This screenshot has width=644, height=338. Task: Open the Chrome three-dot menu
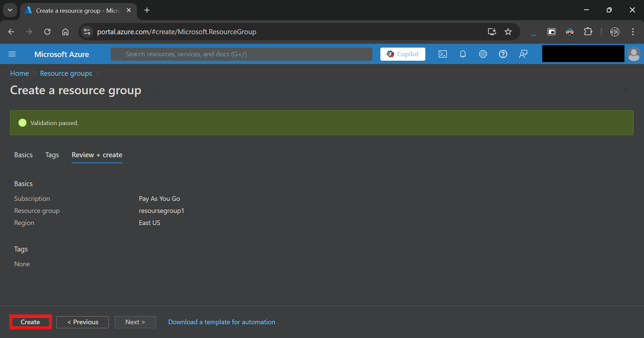pyautogui.click(x=633, y=32)
